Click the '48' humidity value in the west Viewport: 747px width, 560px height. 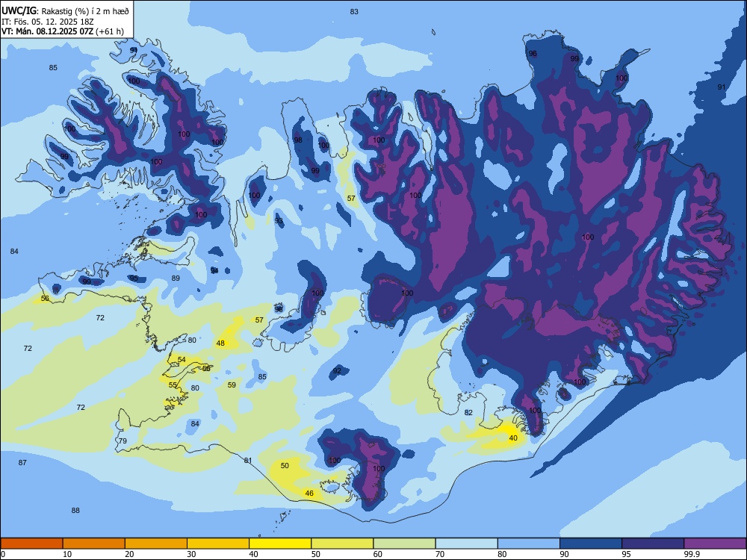pos(220,343)
